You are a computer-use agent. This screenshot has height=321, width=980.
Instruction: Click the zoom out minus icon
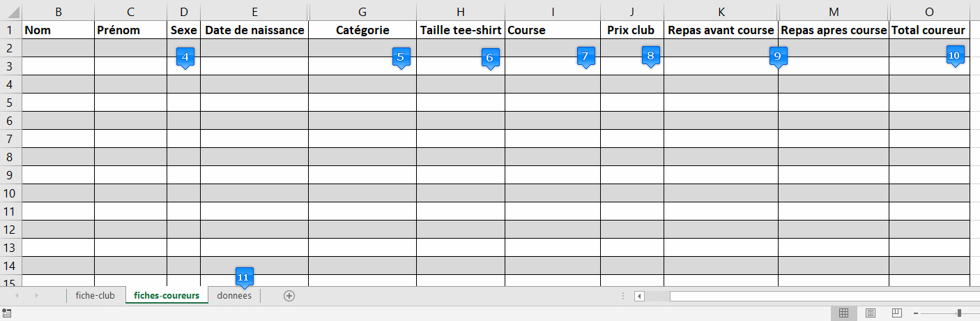[x=916, y=313]
